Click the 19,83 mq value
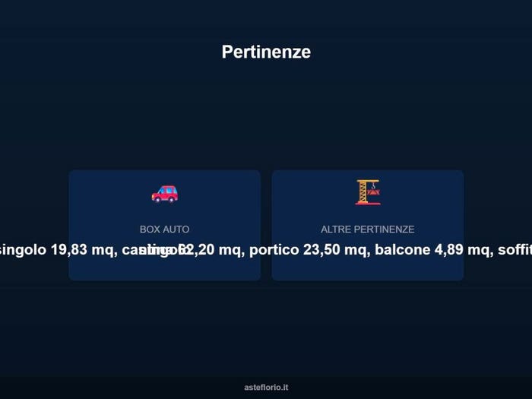The height and width of the screenshot is (399, 532). (x=82, y=250)
